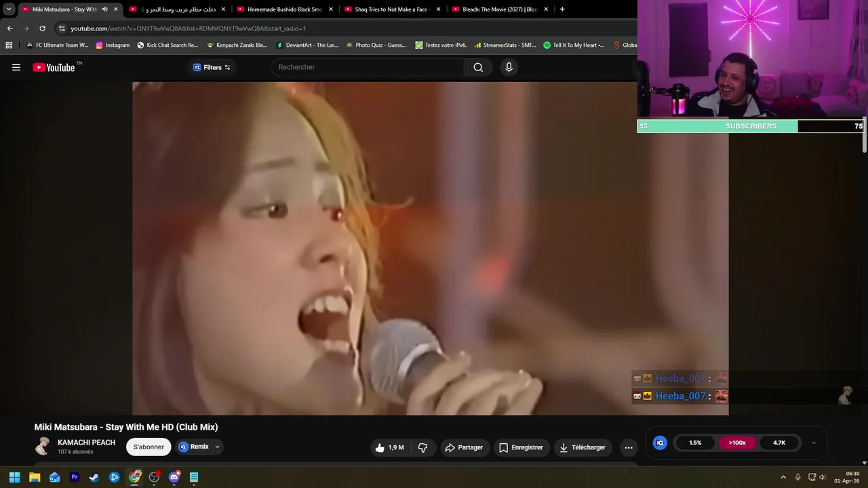Click Partager share button
This screenshot has height=488, width=868.
point(464,447)
